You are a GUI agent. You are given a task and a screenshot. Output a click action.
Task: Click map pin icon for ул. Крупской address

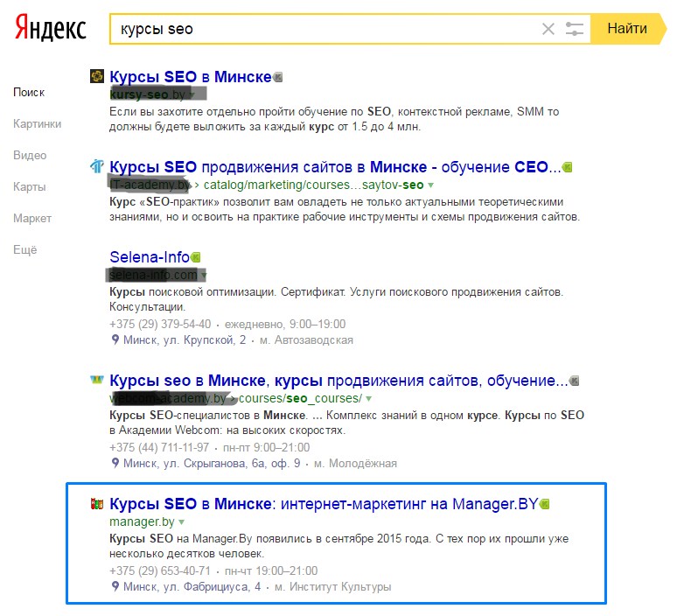pyautogui.click(x=115, y=339)
